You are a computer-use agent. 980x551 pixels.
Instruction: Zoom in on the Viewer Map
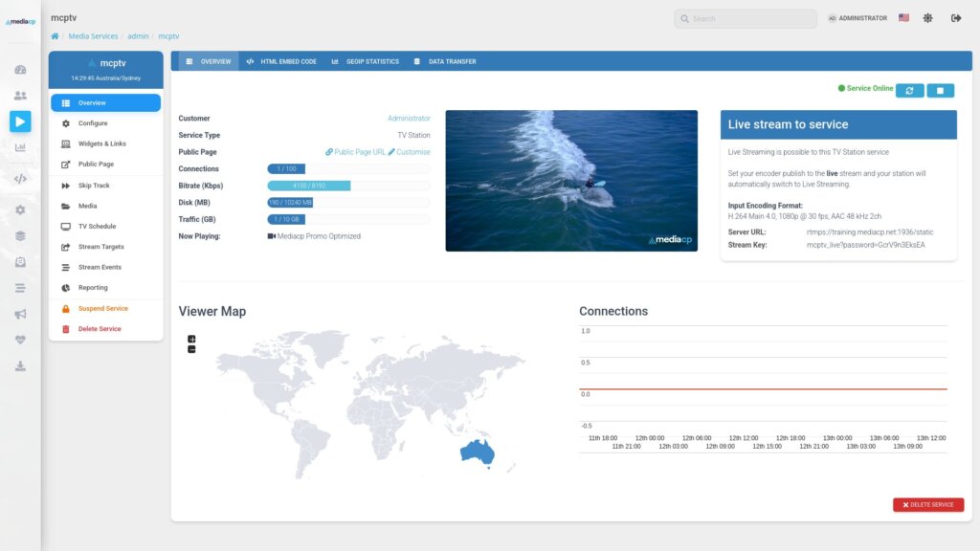tap(191, 339)
